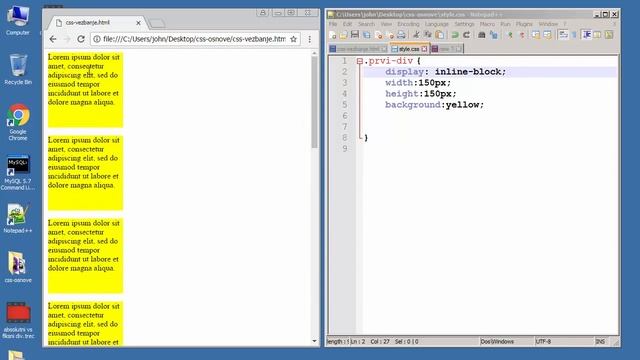Click the Zoom Out icon in Notepad++
The height and width of the screenshot is (360, 640).
(521, 35)
